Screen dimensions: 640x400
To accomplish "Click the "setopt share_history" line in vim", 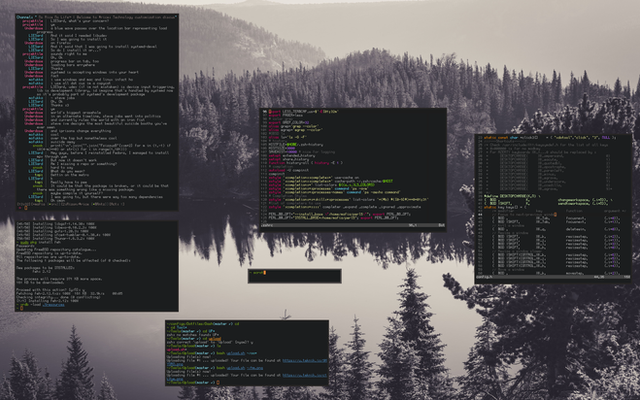I will point(288,159).
